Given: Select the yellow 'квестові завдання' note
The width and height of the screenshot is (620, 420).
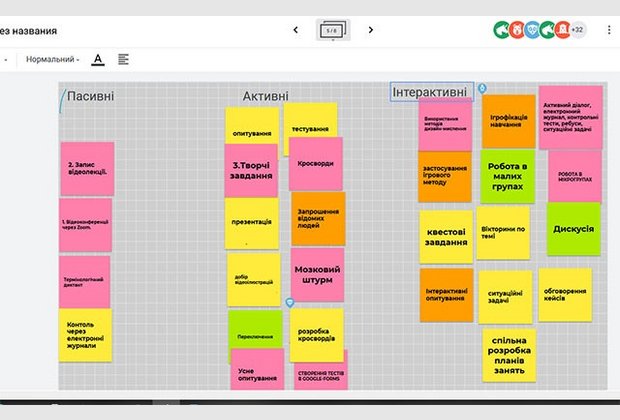Looking at the screenshot, I should [446, 237].
